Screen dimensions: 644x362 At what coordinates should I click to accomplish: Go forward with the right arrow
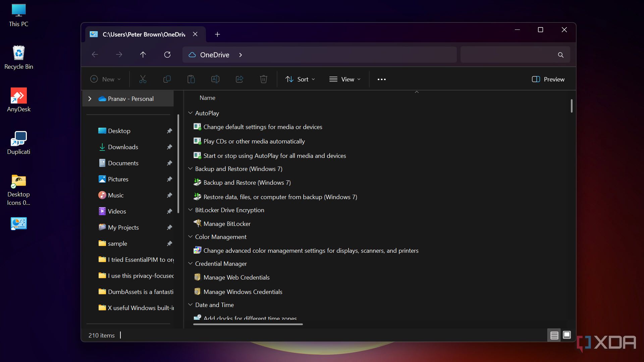tap(119, 55)
